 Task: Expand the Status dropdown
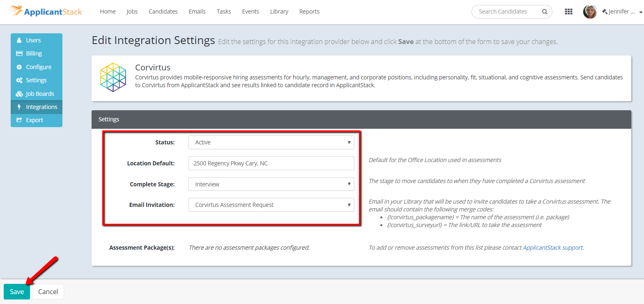coord(271,142)
